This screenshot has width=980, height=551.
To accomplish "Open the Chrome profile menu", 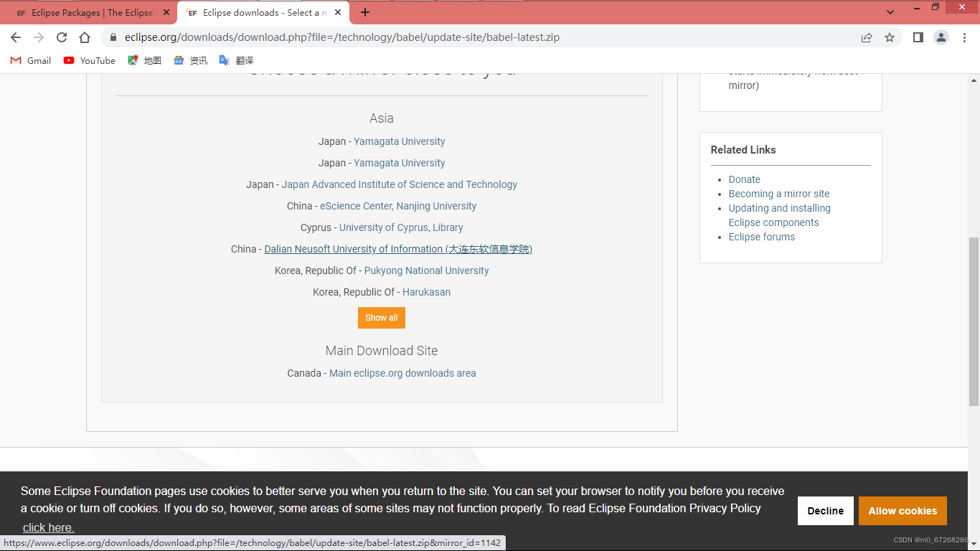I will pyautogui.click(x=941, y=37).
